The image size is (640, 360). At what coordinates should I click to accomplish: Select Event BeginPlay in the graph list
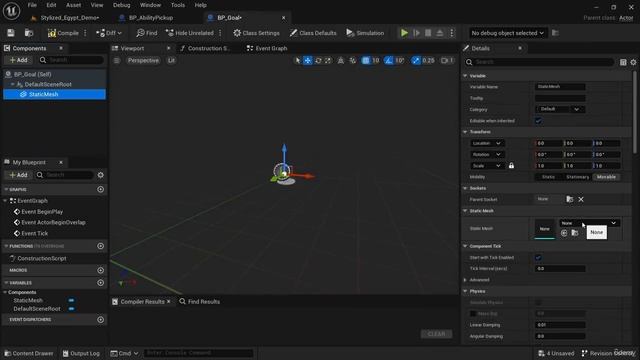point(42,211)
